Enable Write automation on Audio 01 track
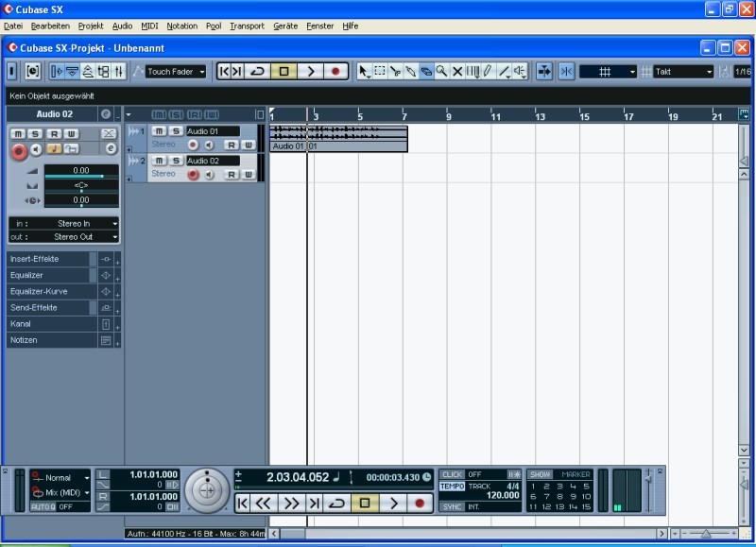The width and height of the screenshot is (756, 547). [248, 145]
